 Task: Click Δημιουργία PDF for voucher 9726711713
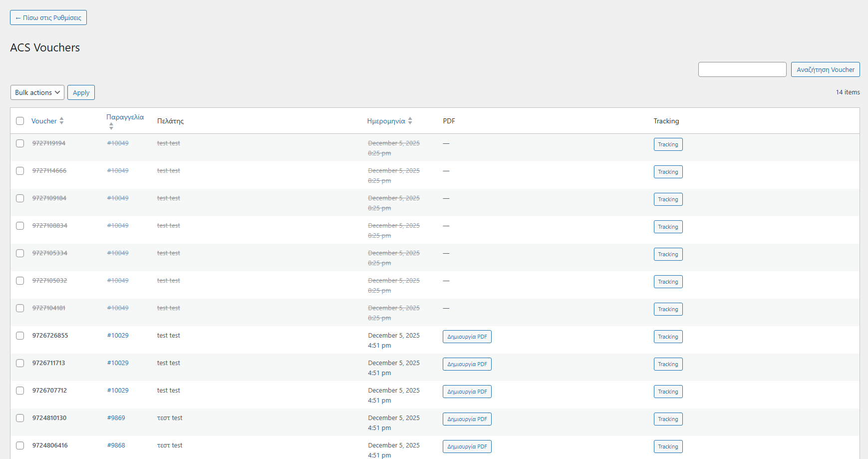(467, 364)
